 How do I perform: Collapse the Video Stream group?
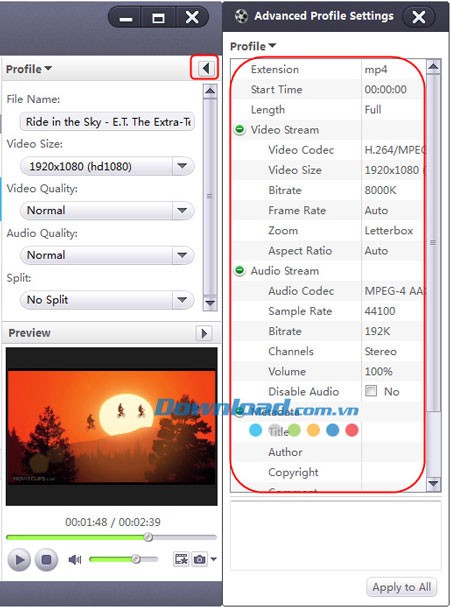click(x=240, y=129)
